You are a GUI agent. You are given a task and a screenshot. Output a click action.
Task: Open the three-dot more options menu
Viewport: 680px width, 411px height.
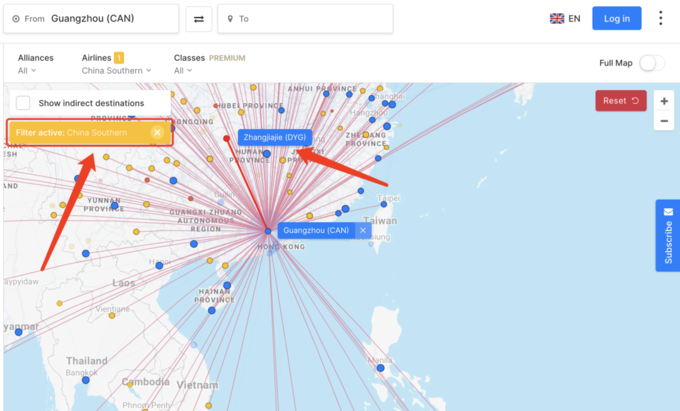pyautogui.click(x=660, y=18)
